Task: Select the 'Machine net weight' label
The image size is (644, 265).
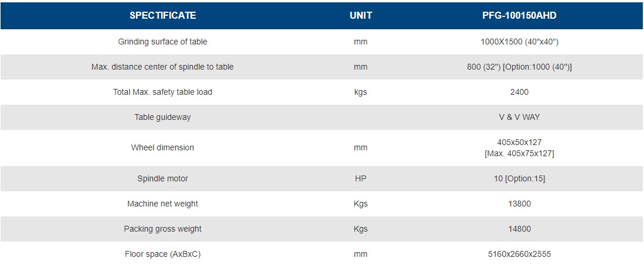Action: click(x=163, y=204)
